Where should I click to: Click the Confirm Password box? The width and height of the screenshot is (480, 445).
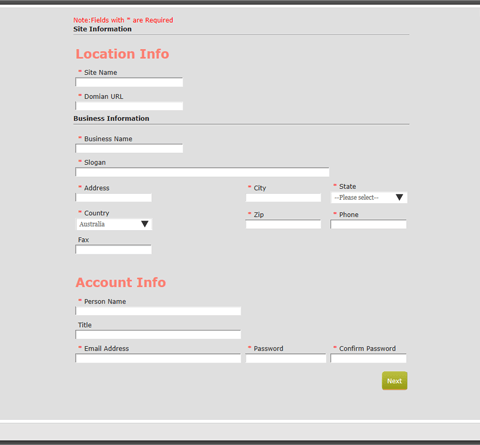tap(368, 358)
